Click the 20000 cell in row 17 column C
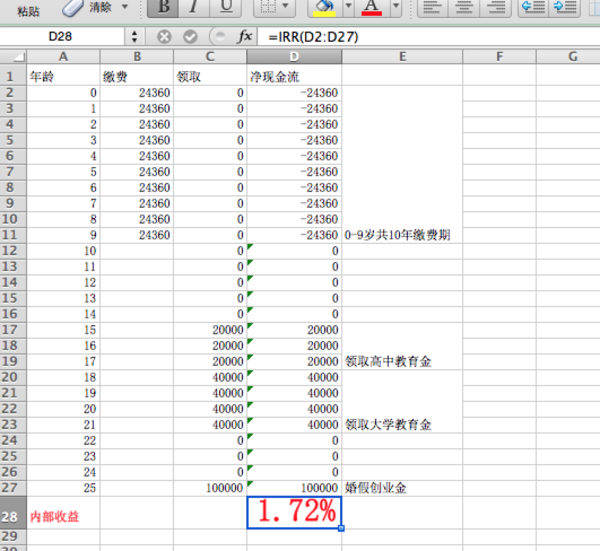Viewport: 600px width, 551px height. tap(210, 330)
